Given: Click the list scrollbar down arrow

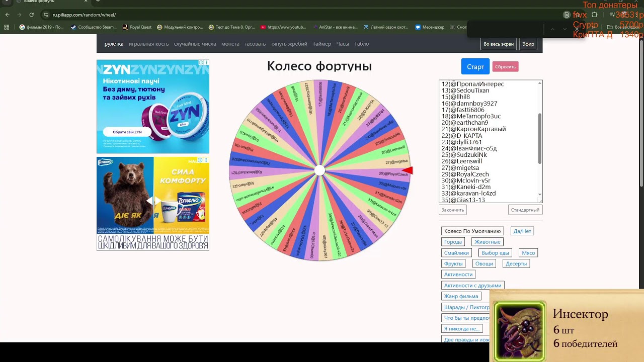Looking at the screenshot, I should (x=540, y=195).
